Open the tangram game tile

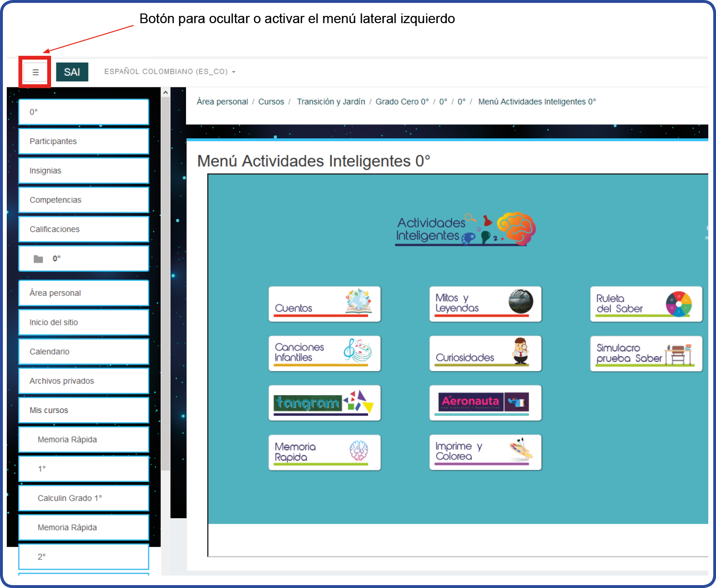click(x=324, y=402)
